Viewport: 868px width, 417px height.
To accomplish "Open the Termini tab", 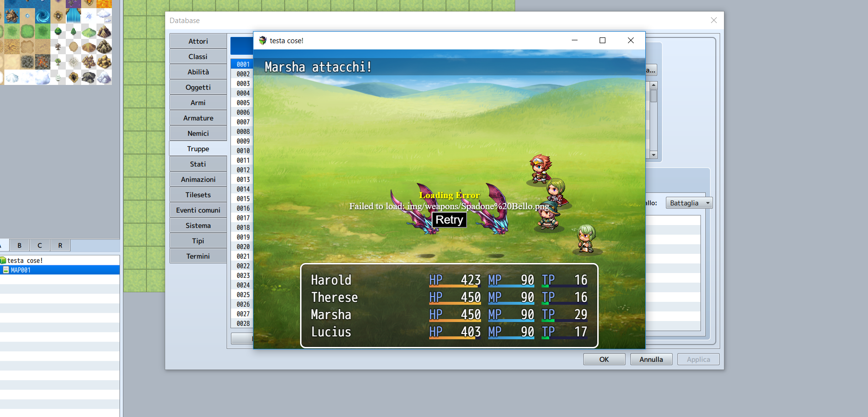I will click(198, 256).
